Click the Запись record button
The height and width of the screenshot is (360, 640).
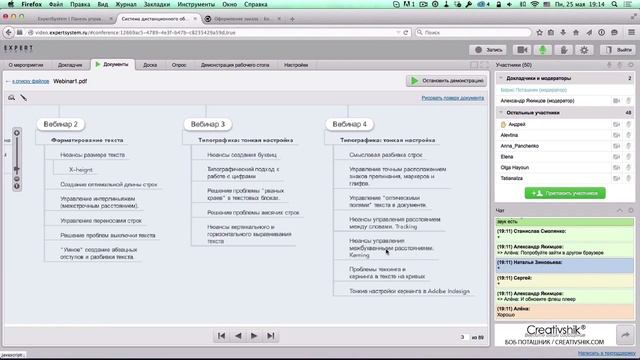[x=488, y=50]
